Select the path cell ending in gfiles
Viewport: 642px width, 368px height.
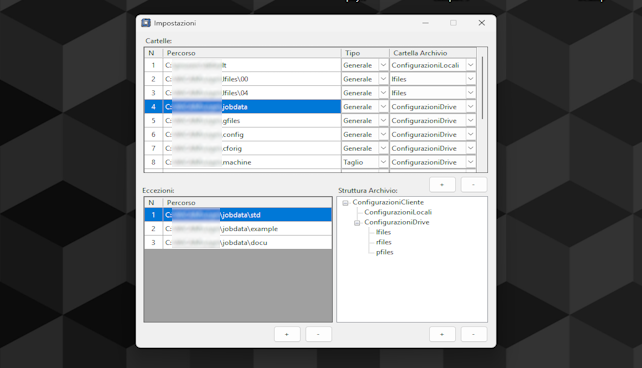coord(252,121)
